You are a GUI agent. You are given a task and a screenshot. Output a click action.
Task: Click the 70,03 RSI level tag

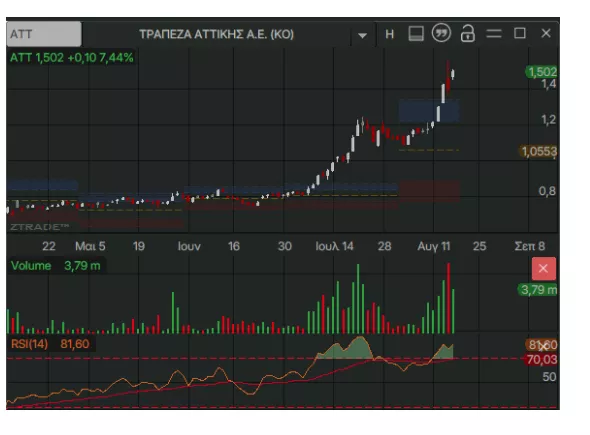coord(541,359)
